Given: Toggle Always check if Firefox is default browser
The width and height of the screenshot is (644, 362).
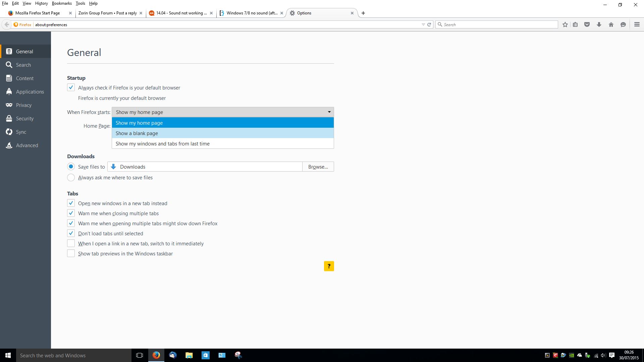Looking at the screenshot, I should 70,87.
